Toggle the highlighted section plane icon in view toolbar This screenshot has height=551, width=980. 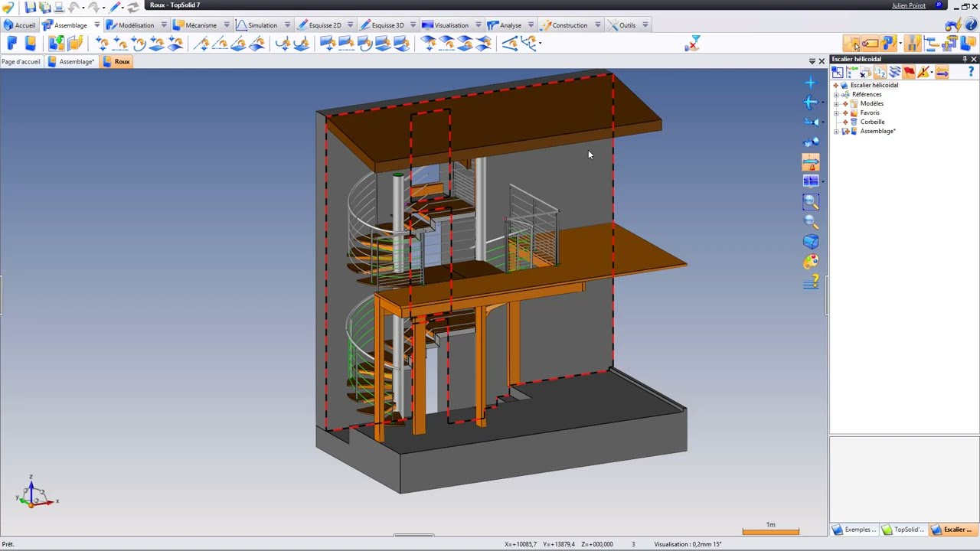point(811,161)
